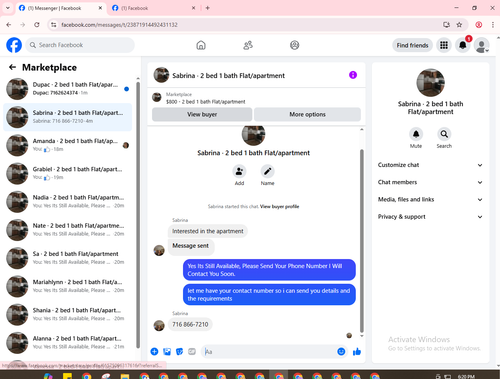Go back in browser history

9,25
